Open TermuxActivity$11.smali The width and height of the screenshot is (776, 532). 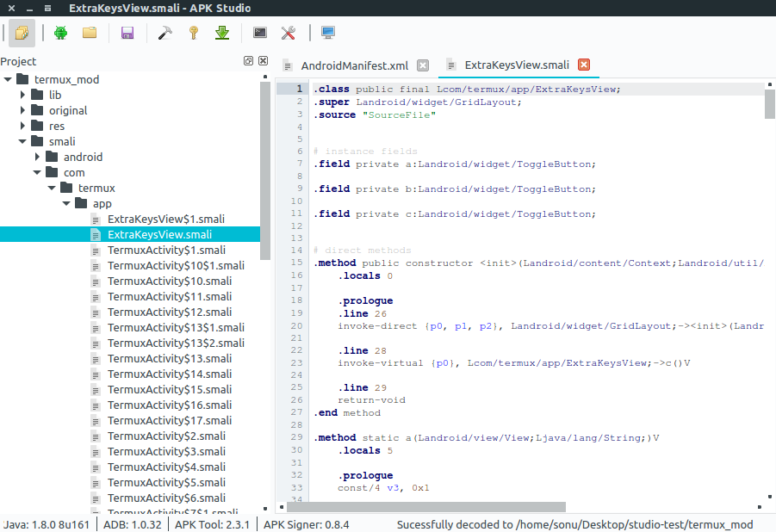(x=170, y=296)
